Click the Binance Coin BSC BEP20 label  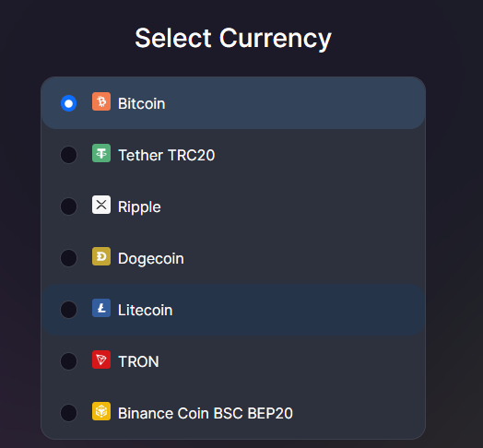206,413
